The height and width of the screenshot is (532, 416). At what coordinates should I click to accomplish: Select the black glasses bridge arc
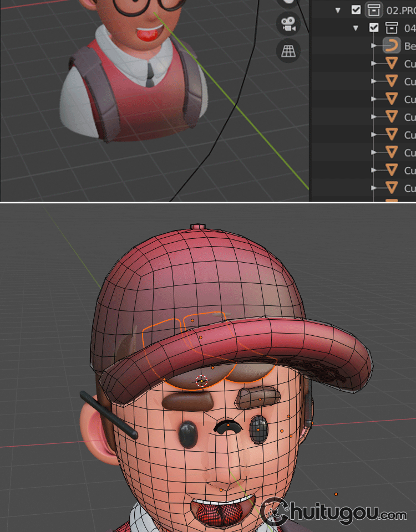click(228, 427)
